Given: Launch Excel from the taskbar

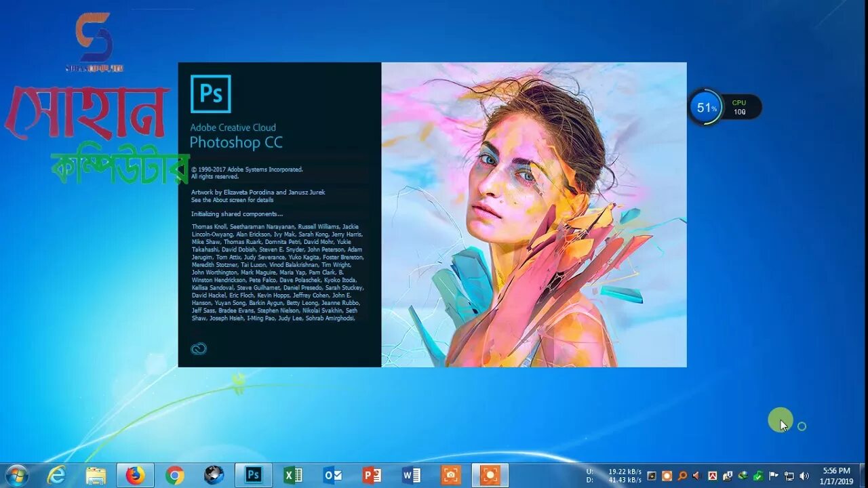Looking at the screenshot, I should coord(293,475).
